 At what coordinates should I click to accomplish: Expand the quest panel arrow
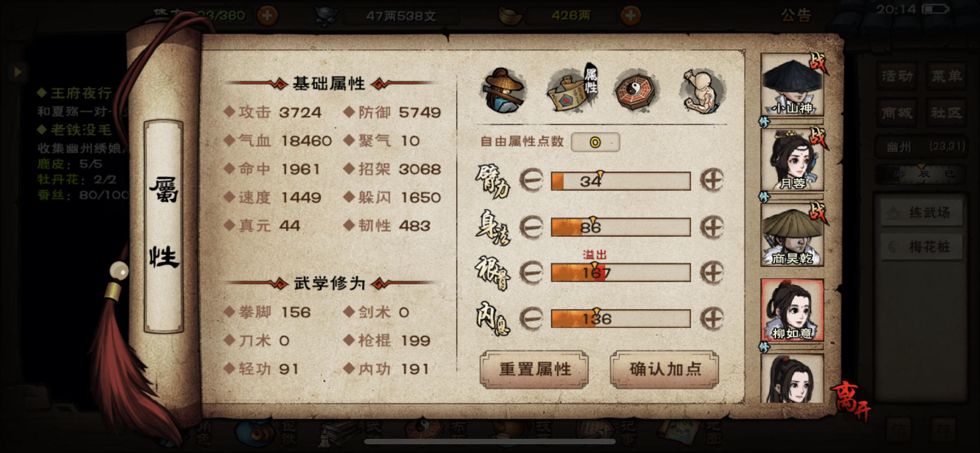[x=17, y=72]
